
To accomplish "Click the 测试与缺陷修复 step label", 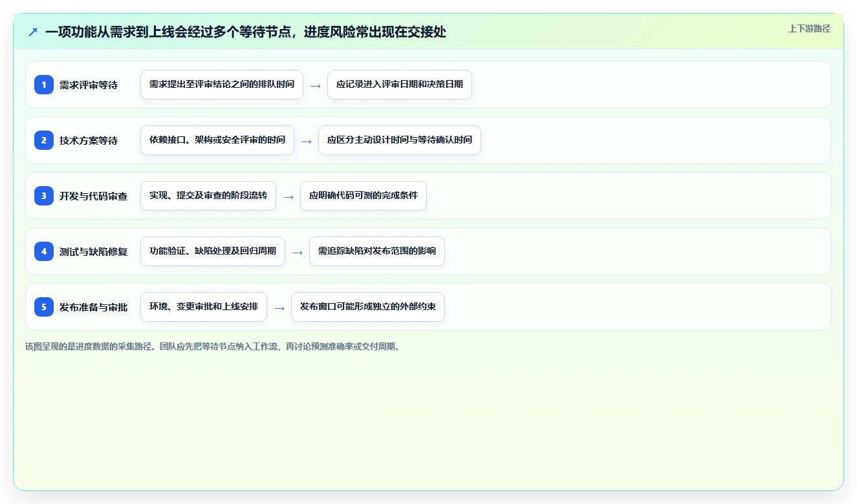I will tap(93, 251).
